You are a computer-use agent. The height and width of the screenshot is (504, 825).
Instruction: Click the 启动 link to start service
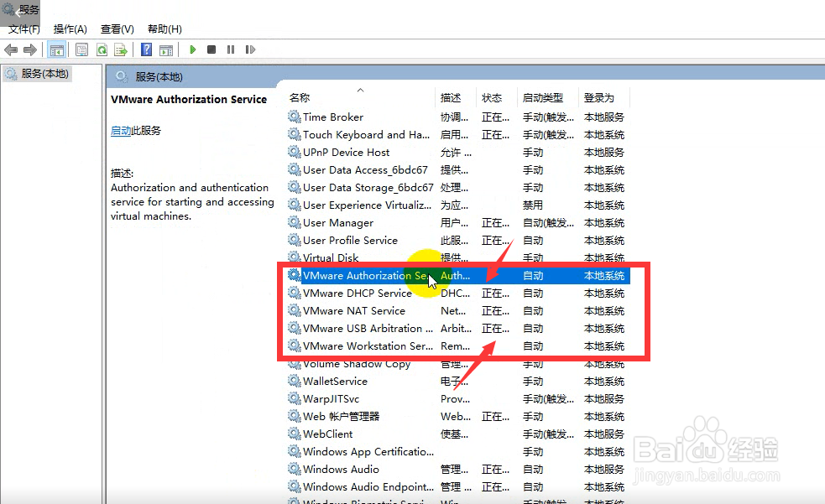(121, 130)
